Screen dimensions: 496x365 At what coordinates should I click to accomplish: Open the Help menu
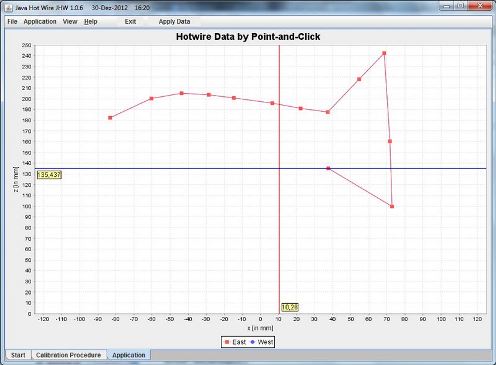pos(90,22)
